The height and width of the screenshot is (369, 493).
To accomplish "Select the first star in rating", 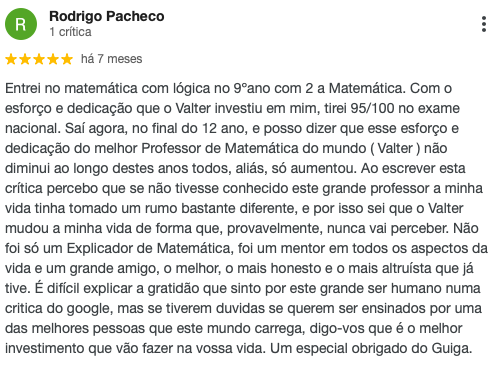I will (x=11, y=59).
